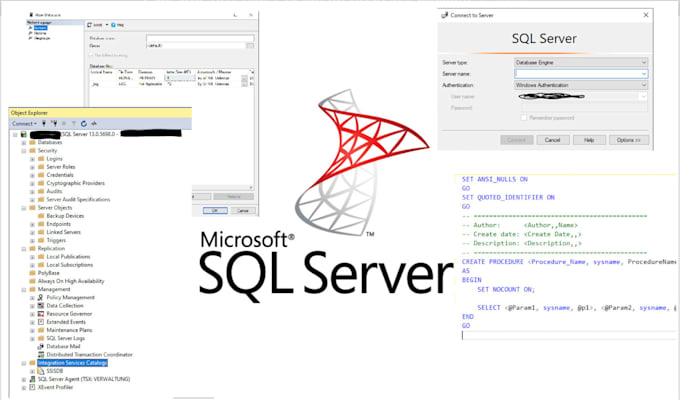680x400 pixels.
Task: Click Help in Connect to Server dialog
Action: point(588,140)
